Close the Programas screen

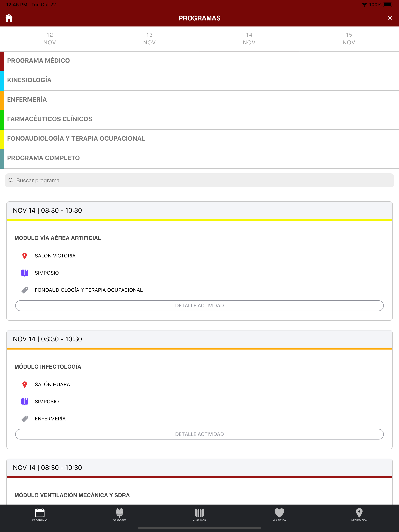coord(390,18)
